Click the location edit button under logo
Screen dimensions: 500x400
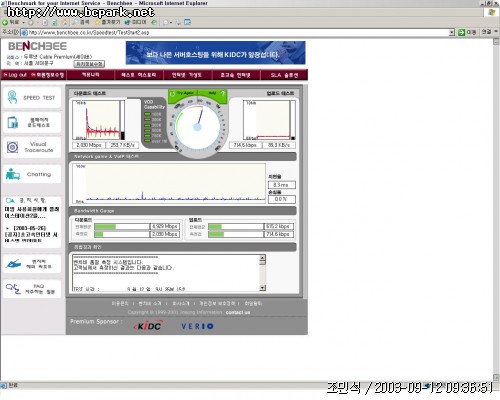[89, 63]
